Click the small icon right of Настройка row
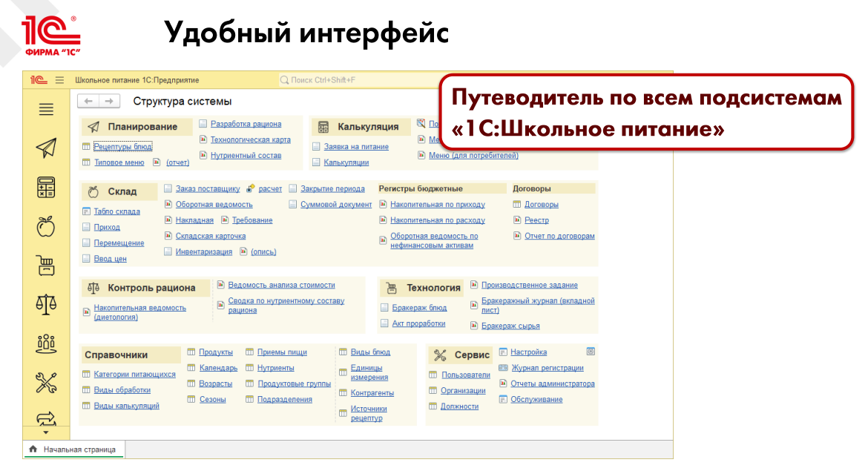 [x=591, y=352]
